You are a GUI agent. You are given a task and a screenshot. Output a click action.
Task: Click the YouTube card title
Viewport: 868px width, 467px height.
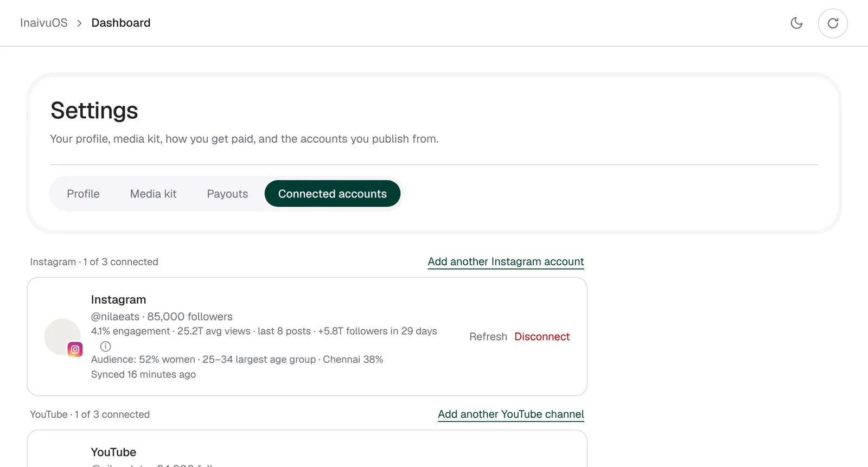point(113,452)
